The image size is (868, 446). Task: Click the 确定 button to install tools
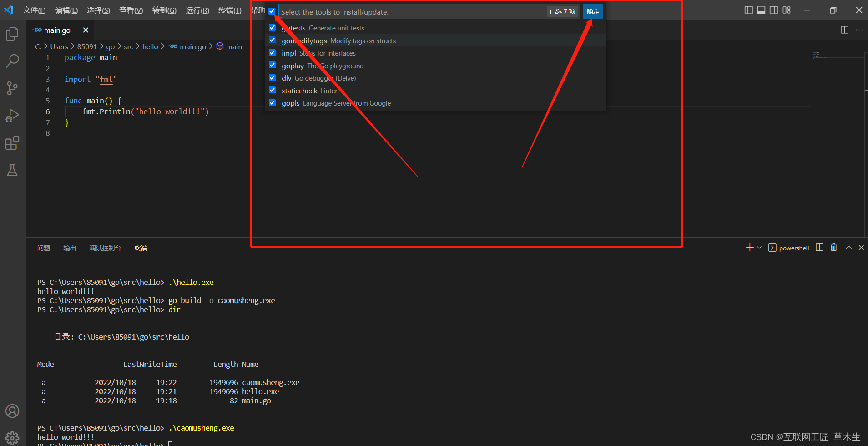tap(593, 11)
